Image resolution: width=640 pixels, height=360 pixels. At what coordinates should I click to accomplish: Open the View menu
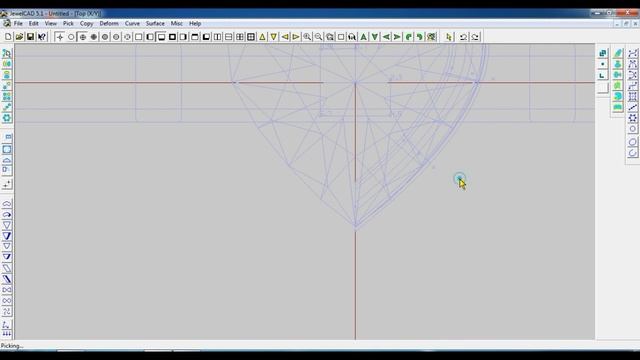51,24
